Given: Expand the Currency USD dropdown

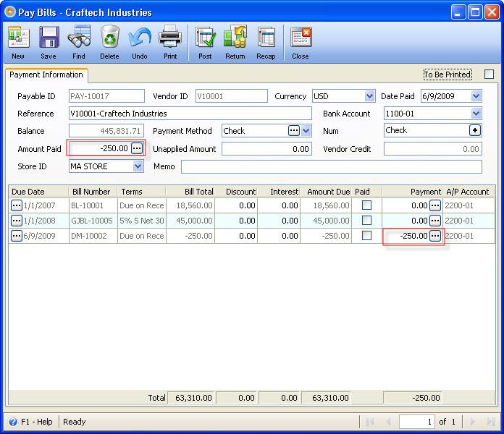Looking at the screenshot, I should pos(369,96).
